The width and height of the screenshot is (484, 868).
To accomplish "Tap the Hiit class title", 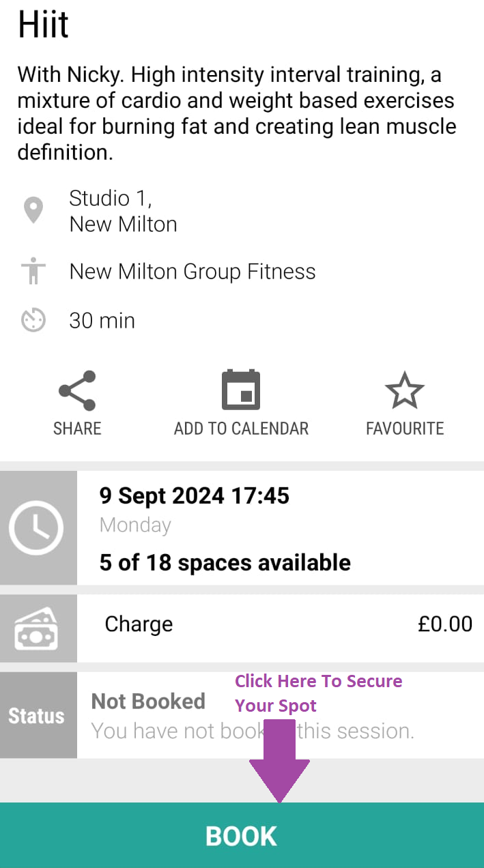I will pos(44,25).
